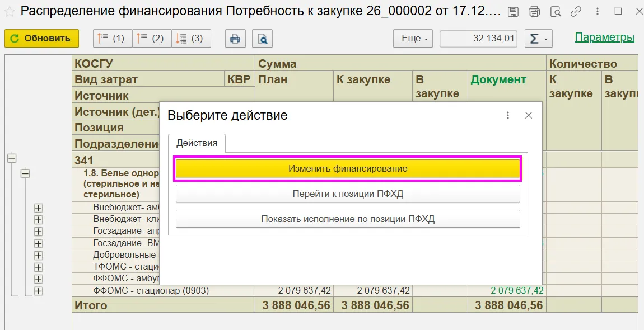Click the favorites star icon in title
This screenshot has width=644, height=330.
coord(10,12)
